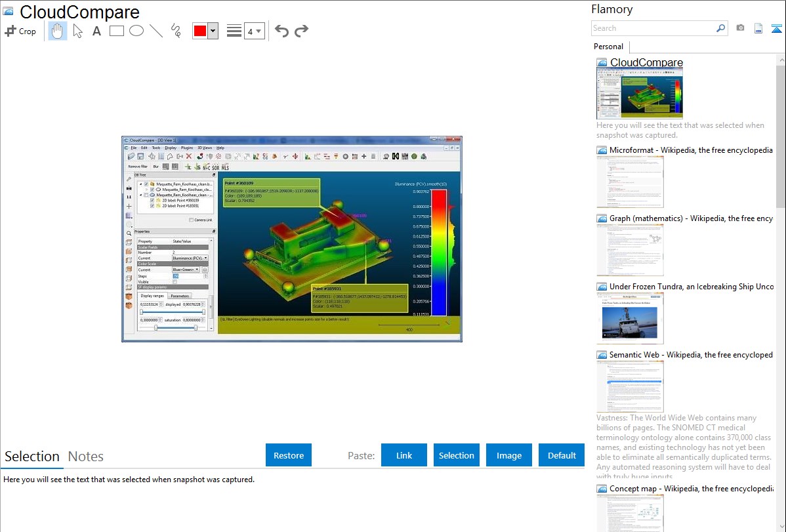Switch to the Notes tab
This screenshot has width=786, height=532.
(x=86, y=457)
